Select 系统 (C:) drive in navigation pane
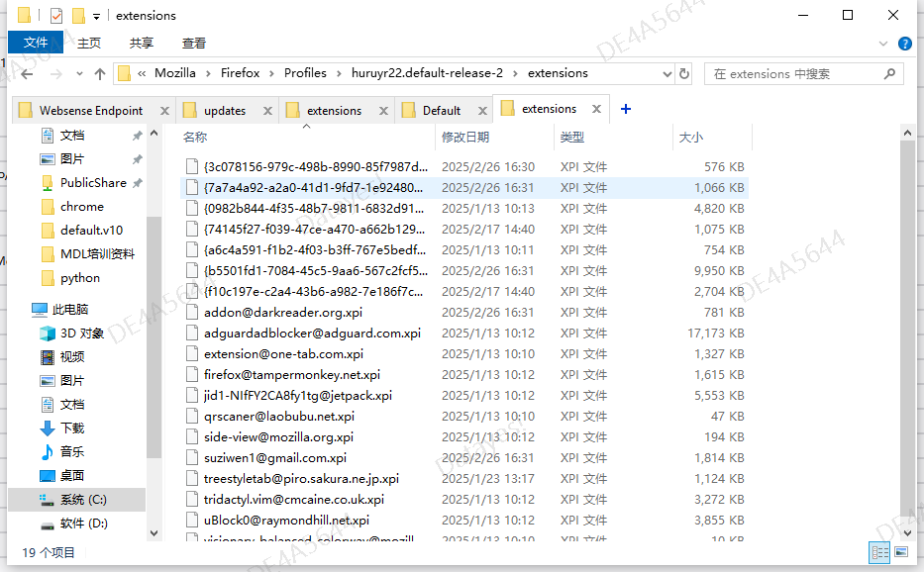This screenshot has width=924, height=572. [x=83, y=500]
